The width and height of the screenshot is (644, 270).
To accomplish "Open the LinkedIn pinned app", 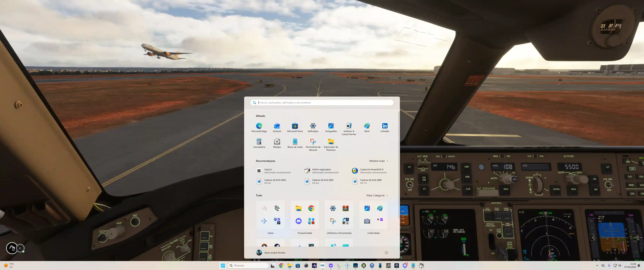I will click(x=385, y=127).
